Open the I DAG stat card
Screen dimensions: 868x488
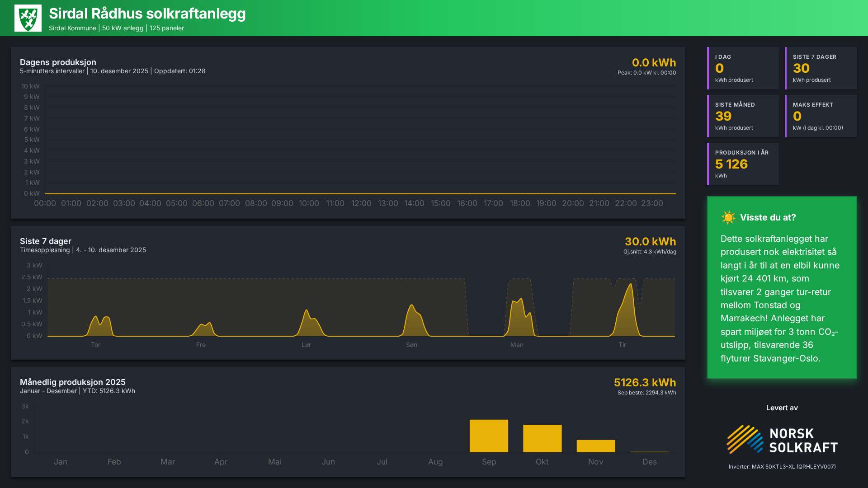click(743, 68)
